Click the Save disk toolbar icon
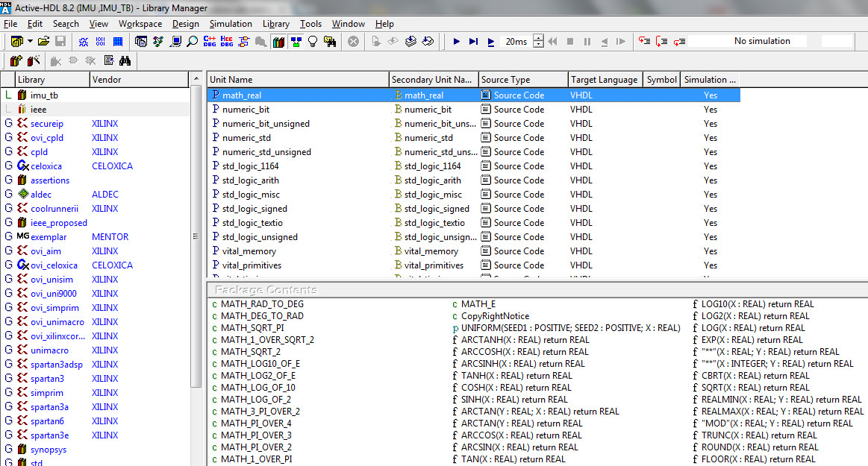This screenshot has height=466, width=868. 60,41
